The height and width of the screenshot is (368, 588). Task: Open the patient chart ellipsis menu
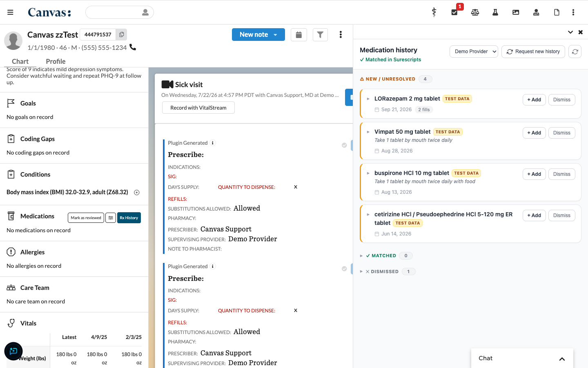[341, 35]
